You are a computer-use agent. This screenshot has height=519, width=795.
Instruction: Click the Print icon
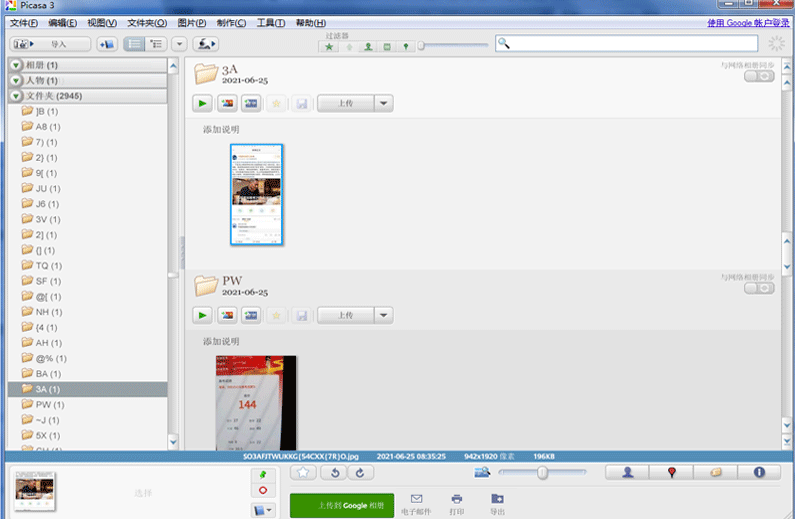pyautogui.click(x=457, y=499)
